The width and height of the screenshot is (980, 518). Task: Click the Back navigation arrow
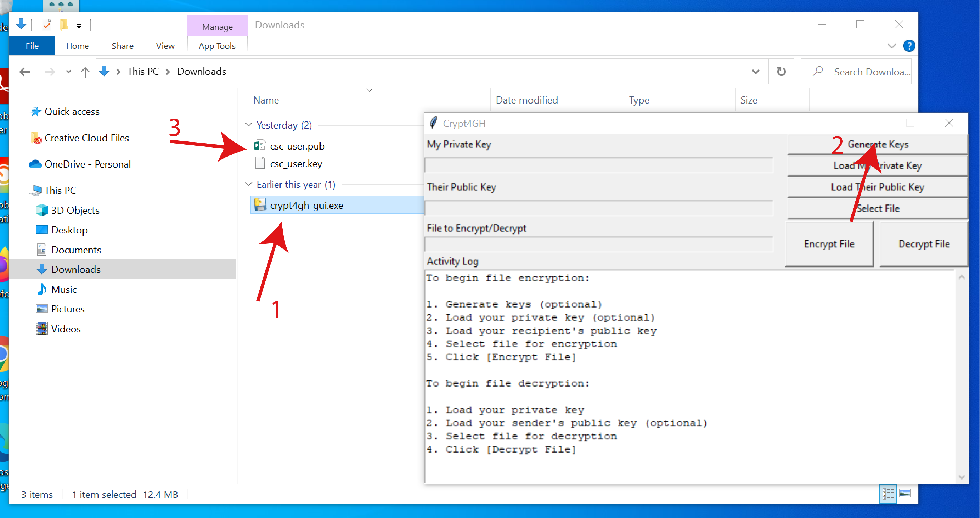25,72
